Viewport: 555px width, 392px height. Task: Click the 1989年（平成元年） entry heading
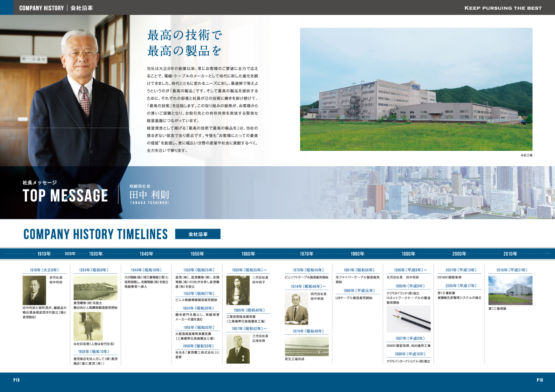coord(359,291)
